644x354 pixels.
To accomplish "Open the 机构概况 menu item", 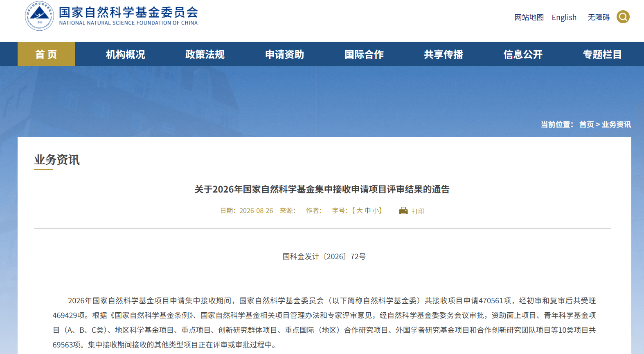I will pyautogui.click(x=126, y=54).
